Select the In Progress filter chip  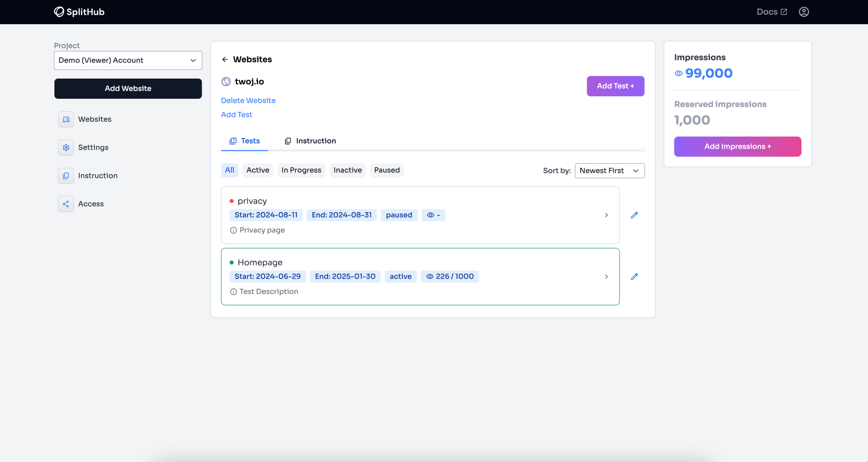coord(301,170)
